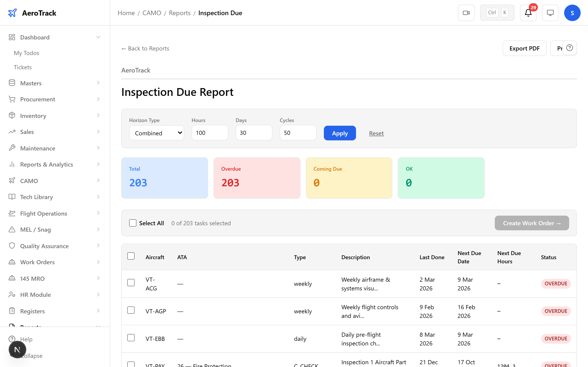Click the video meeting icon in the top bar
The height and width of the screenshot is (367, 588).
point(466,13)
